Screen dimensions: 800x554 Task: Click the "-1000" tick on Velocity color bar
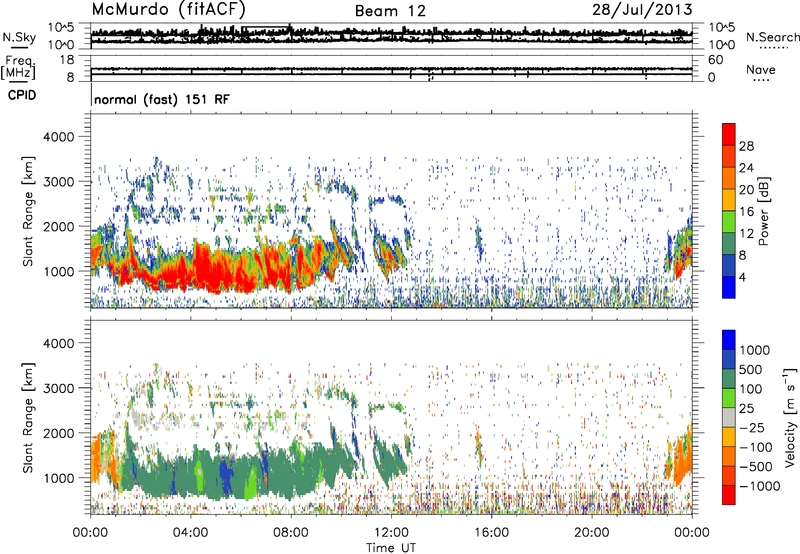(759, 486)
